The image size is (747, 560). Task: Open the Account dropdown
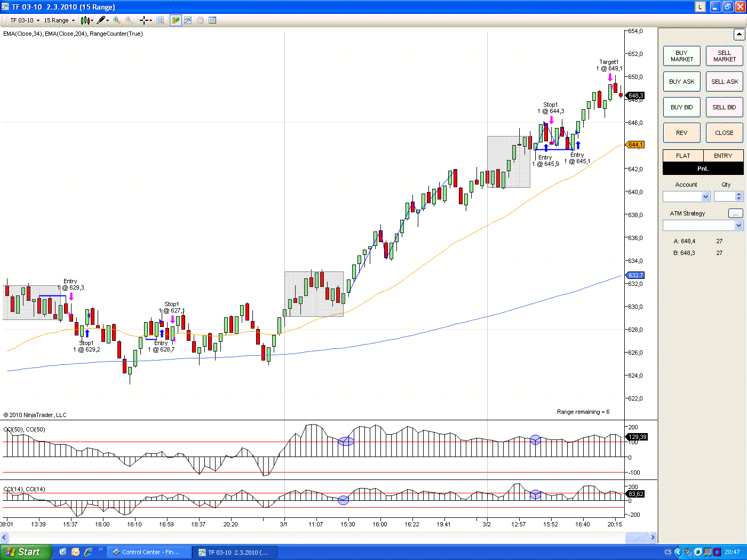tap(686, 196)
